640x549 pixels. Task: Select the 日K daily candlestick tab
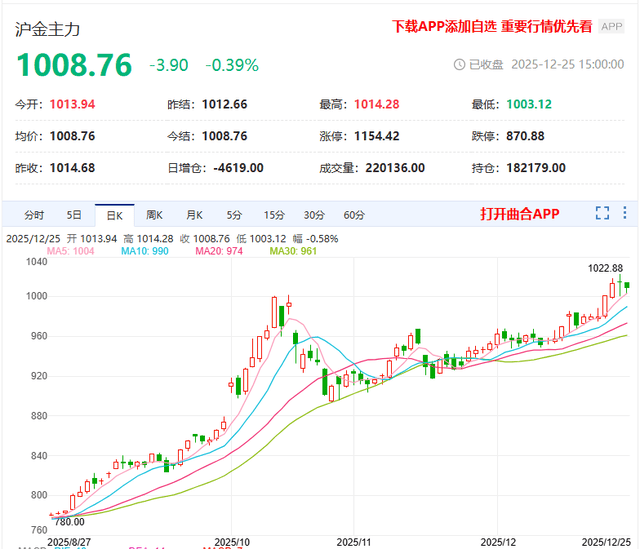pyautogui.click(x=113, y=215)
